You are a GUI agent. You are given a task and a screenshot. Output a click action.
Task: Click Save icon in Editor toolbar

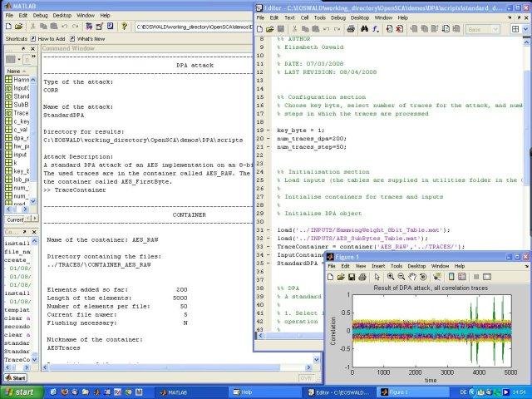[281, 29]
